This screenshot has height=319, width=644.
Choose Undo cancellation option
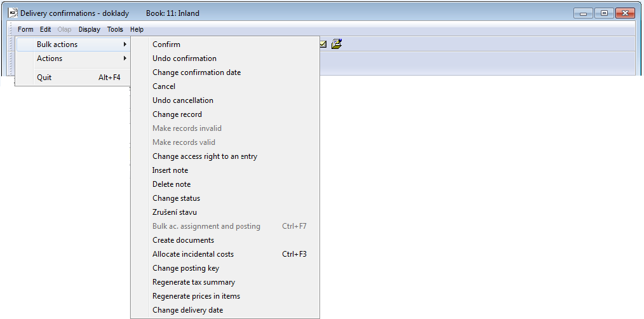click(x=183, y=100)
